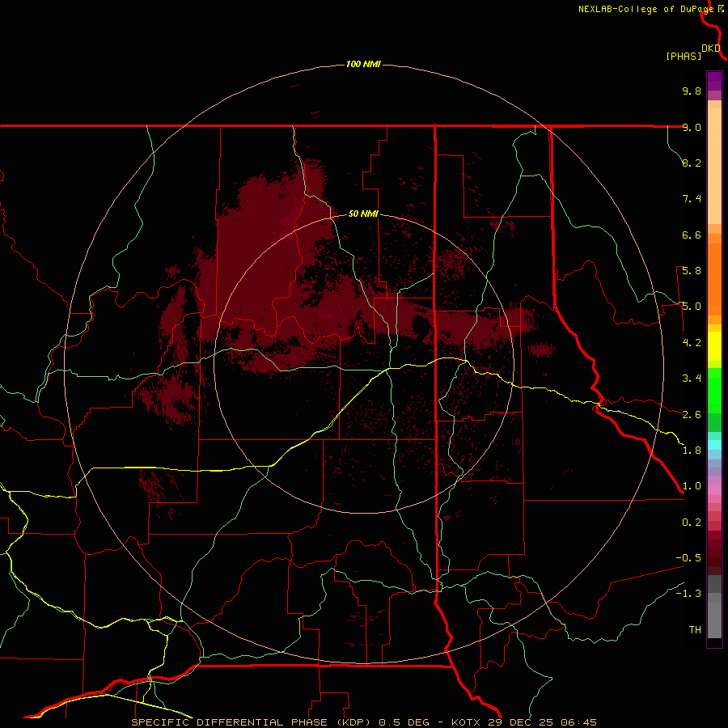Click the 29 DEC 25 06:45 timestamp
Screen dimensions: 728x728
(542, 722)
